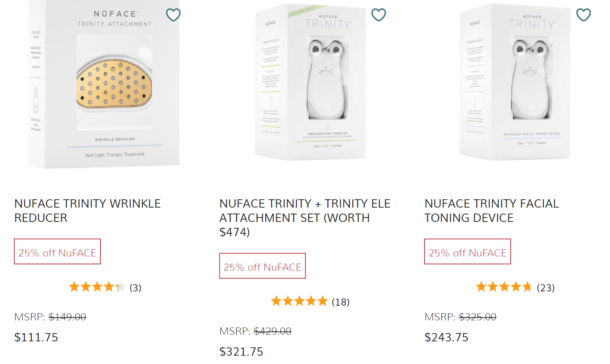Image resolution: width=610 pixels, height=364 pixels.
Task: Open the (3) reviews count
Action: [x=135, y=288]
